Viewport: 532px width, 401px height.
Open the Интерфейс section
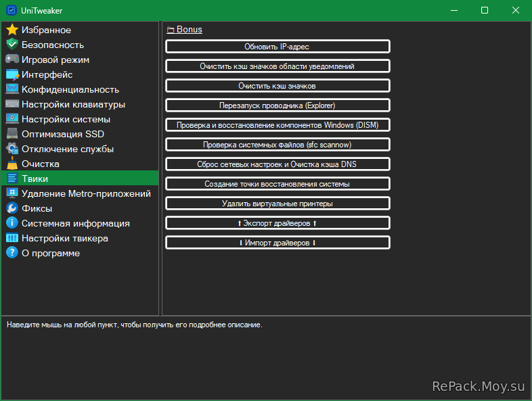pos(47,74)
